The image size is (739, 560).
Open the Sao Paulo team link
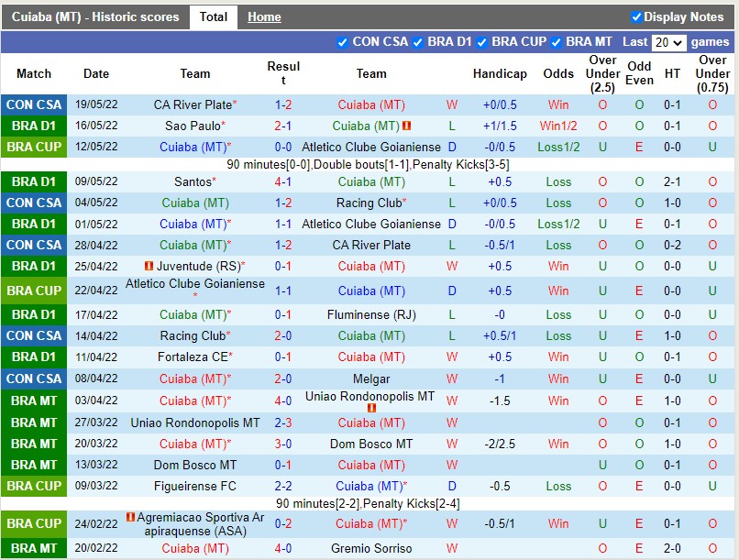tap(192, 126)
